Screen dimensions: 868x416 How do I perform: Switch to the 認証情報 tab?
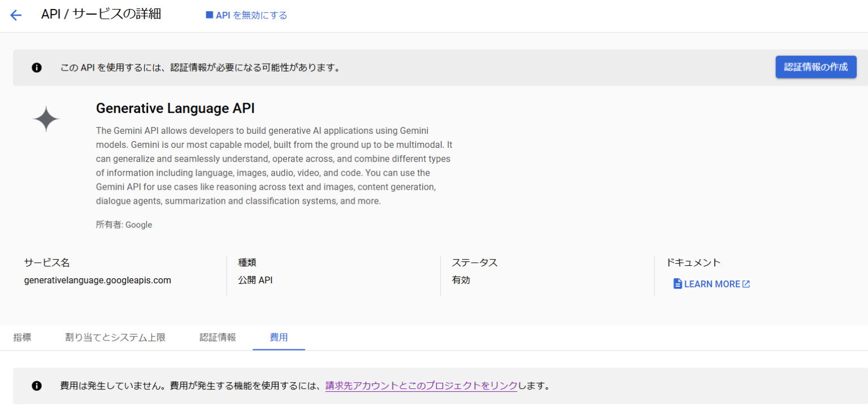coord(218,337)
